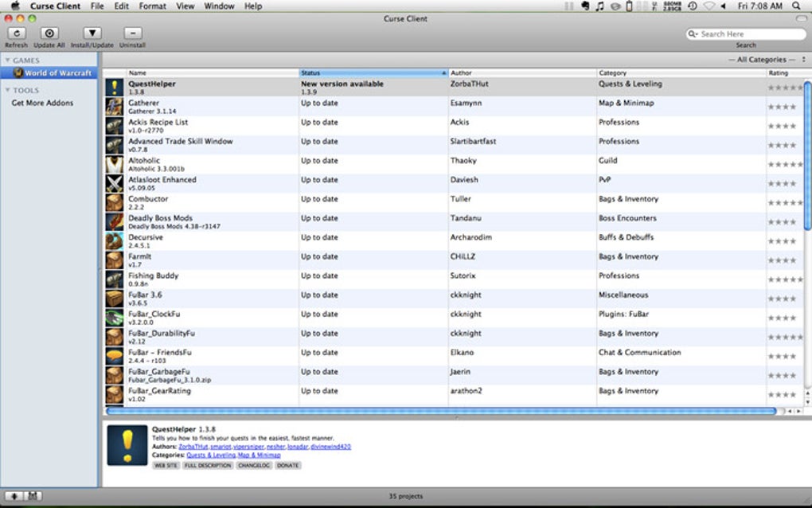Click the FuBar - FriendsFu chat icon

115,356
